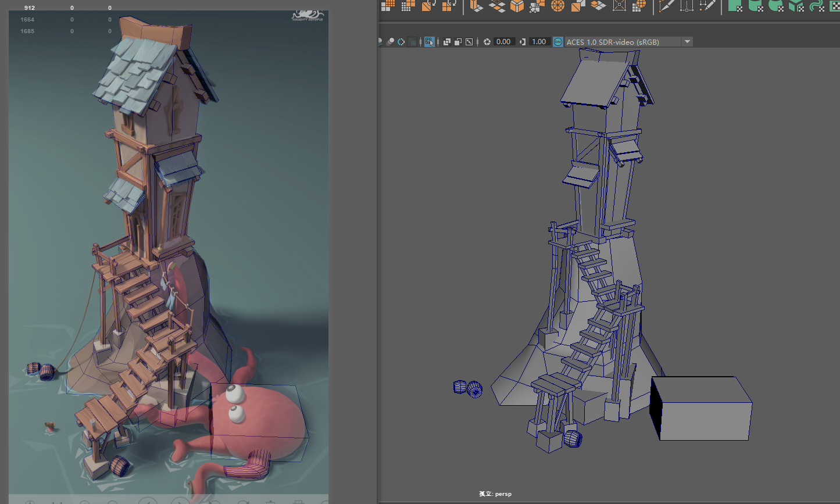Toggle X-Ray joints display
Image resolution: width=840 pixels, height=504 pixels.
469,42
